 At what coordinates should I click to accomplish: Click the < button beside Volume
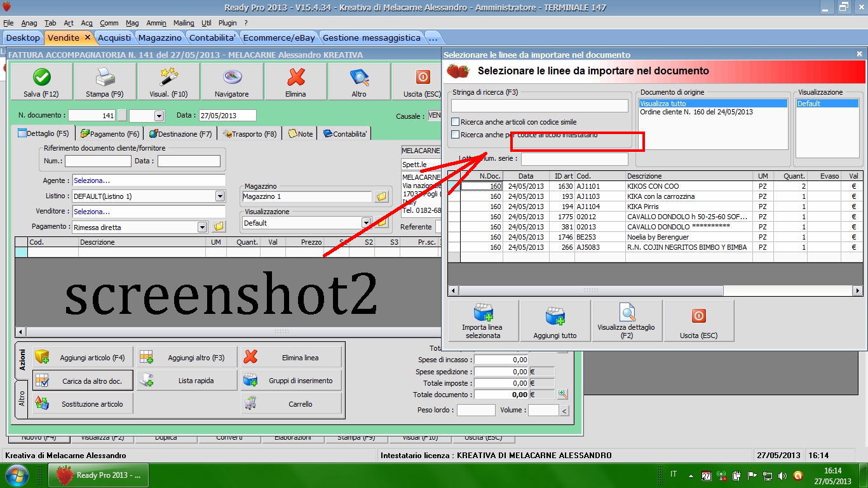[564, 410]
